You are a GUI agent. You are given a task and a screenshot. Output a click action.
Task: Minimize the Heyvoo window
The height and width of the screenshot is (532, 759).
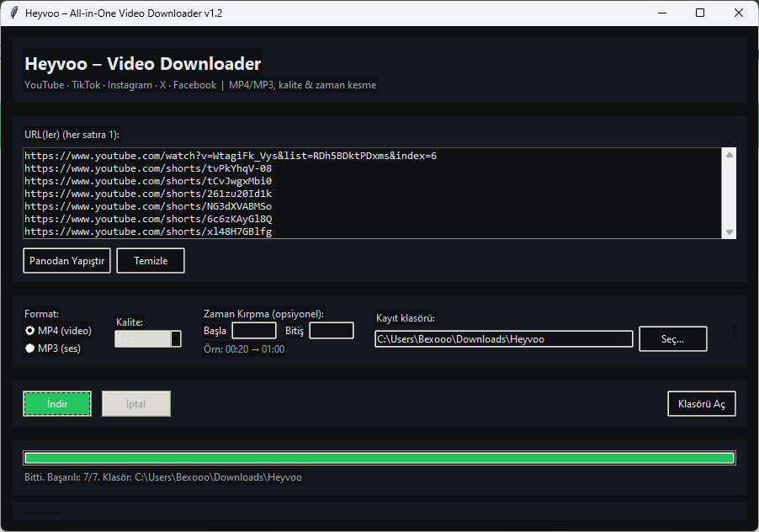pyautogui.click(x=662, y=13)
